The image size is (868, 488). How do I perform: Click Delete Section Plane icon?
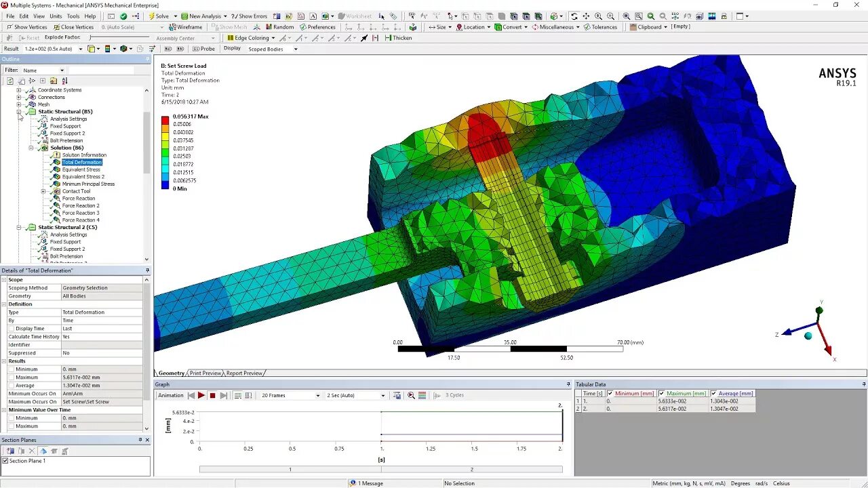point(31,451)
